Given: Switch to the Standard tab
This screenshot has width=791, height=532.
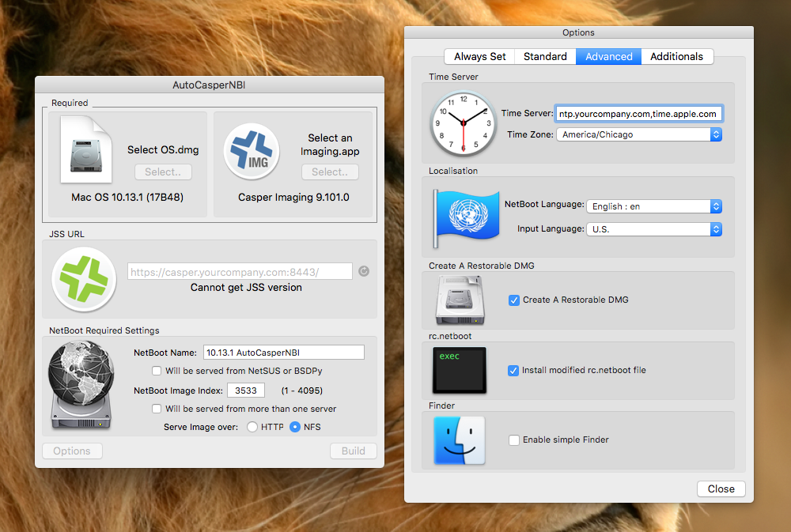Looking at the screenshot, I should (545, 56).
